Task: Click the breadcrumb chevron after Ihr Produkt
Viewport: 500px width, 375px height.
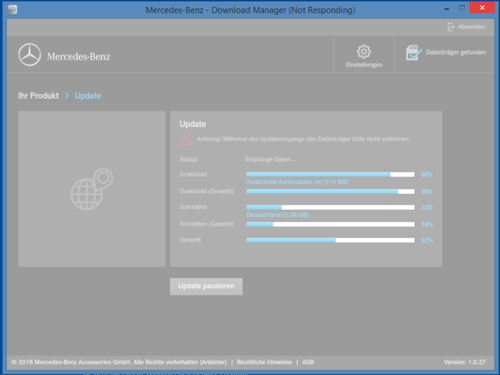Action: coord(67,96)
